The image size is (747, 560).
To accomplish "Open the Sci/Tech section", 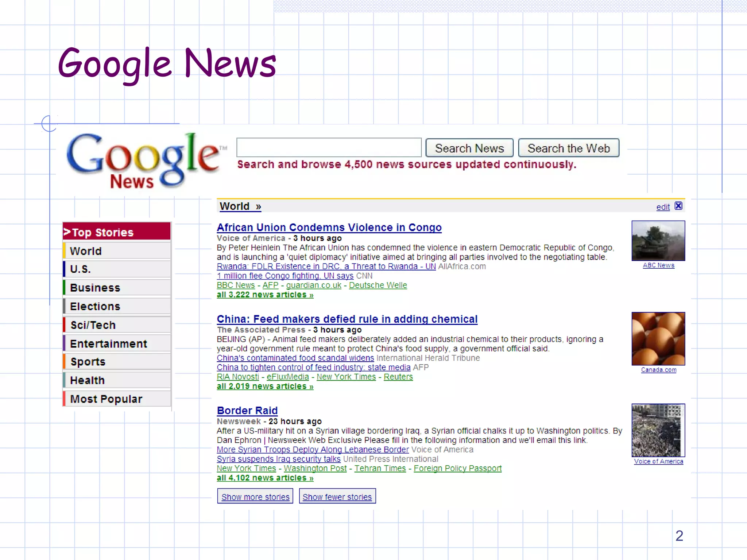I will 117,325.
